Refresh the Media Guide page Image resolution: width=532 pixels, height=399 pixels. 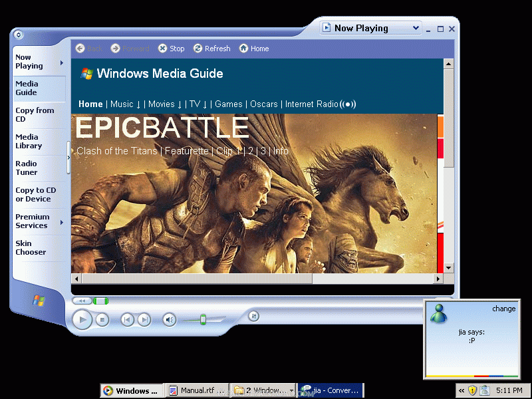pyautogui.click(x=212, y=49)
